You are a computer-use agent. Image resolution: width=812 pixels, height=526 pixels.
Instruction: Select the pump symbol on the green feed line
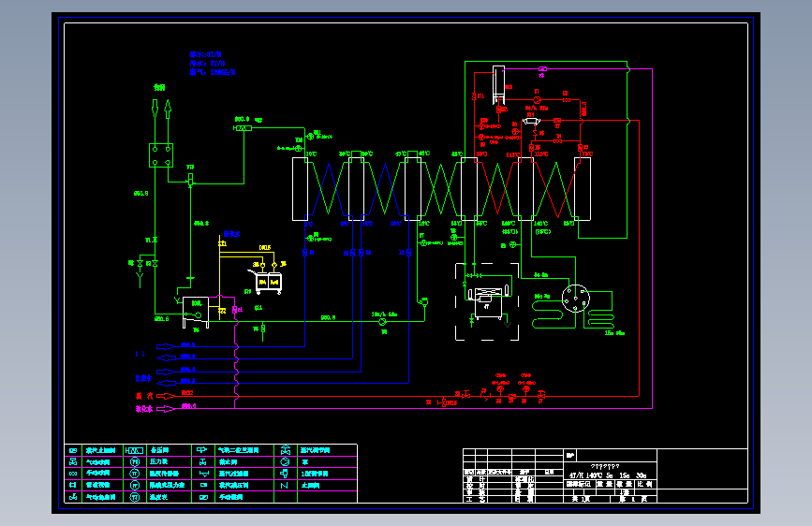tap(383, 322)
